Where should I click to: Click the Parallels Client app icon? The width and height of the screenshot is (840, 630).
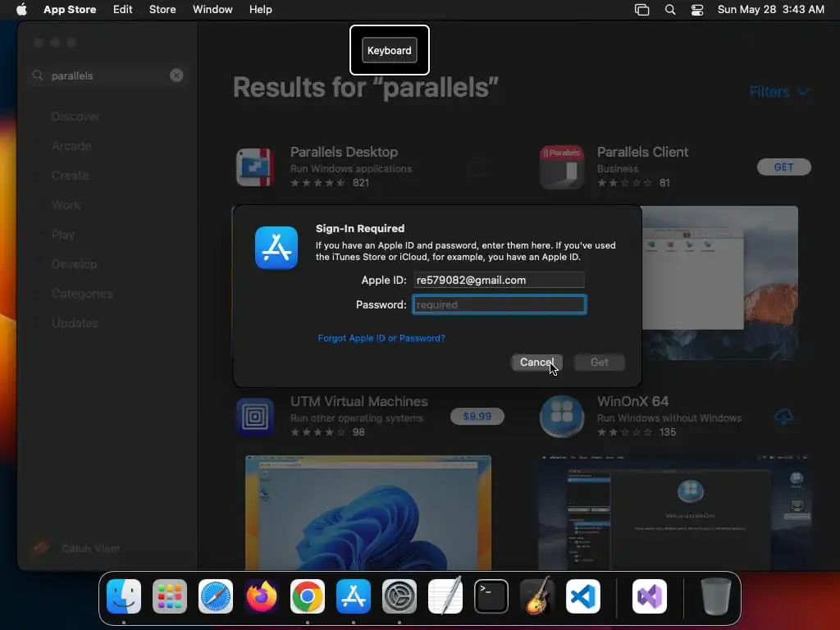coord(561,167)
